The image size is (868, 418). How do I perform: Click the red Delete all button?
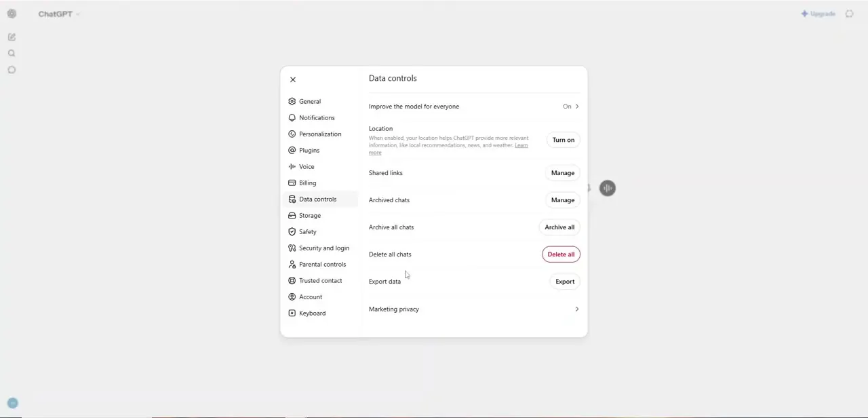561,254
